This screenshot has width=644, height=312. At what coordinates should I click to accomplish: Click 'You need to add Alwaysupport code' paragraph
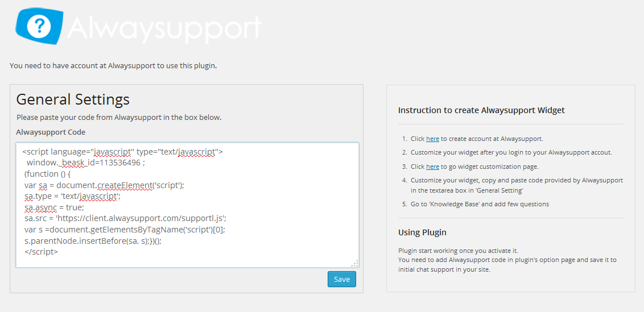(x=507, y=265)
